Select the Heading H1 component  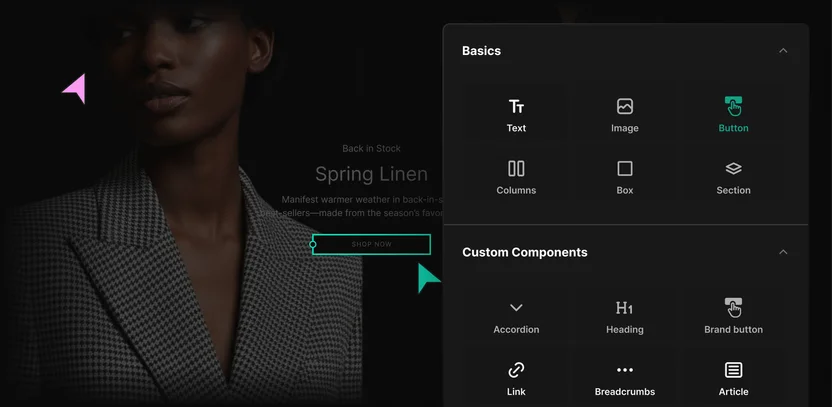point(625,317)
